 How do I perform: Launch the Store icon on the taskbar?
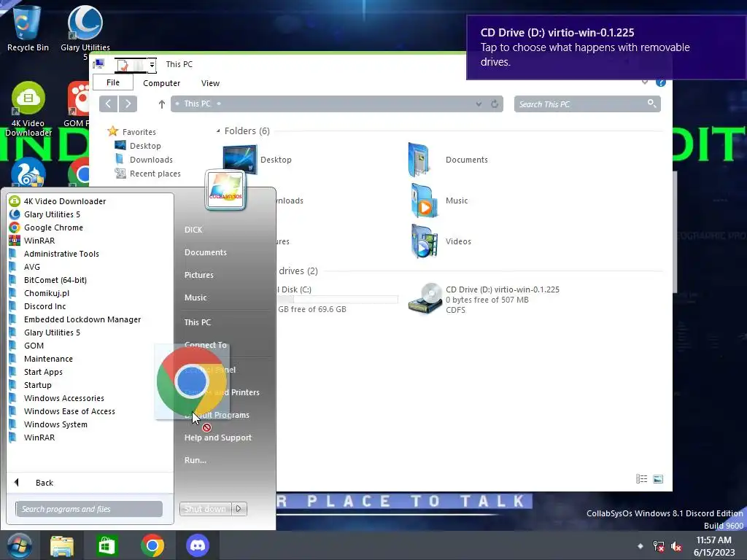tap(107, 545)
